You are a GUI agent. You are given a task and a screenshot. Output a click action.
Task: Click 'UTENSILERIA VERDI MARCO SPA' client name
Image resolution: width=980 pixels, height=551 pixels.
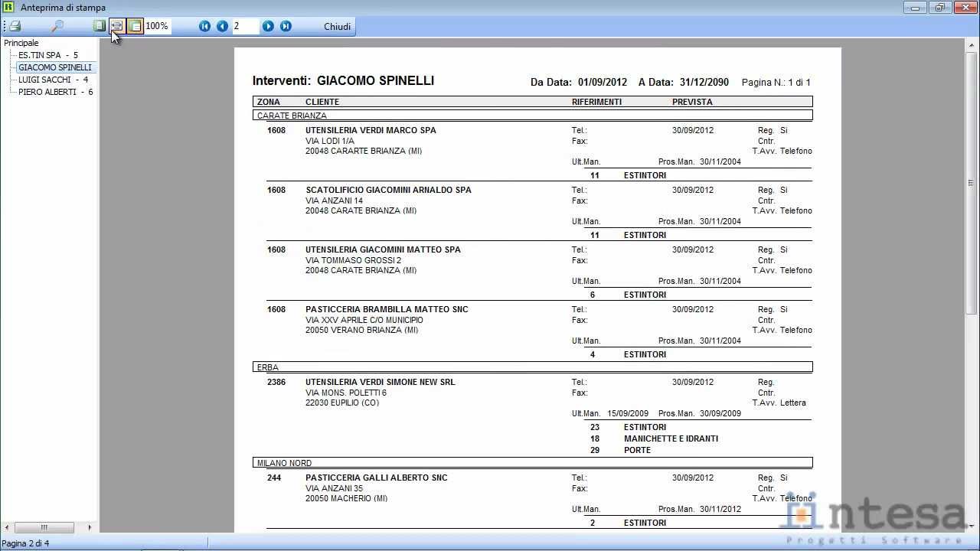(371, 130)
